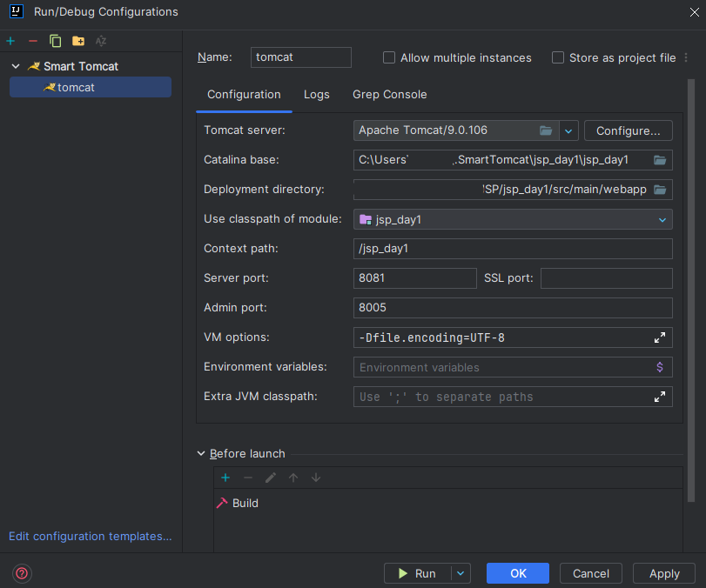This screenshot has height=588, width=706.
Task: Open Store as project file options menu
Action: tap(686, 57)
